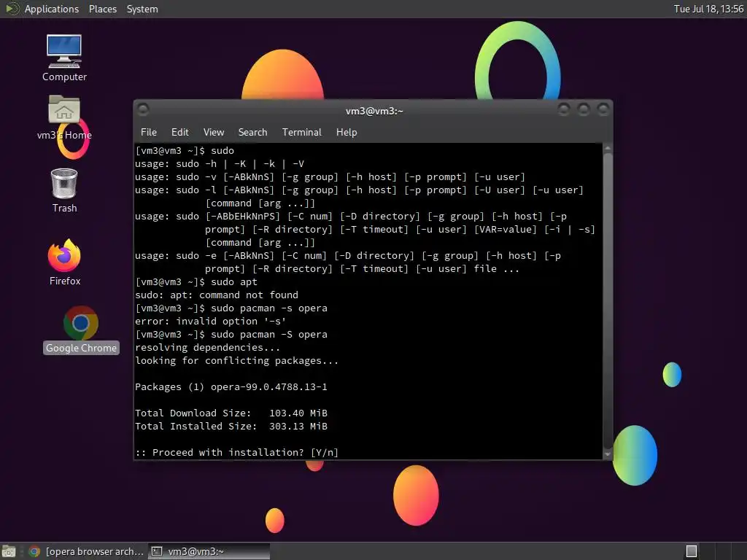Click the 'Total Installed Size: 303.13 MiB' line
747x560 pixels.
pyautogui.click(x=231, y=426)
